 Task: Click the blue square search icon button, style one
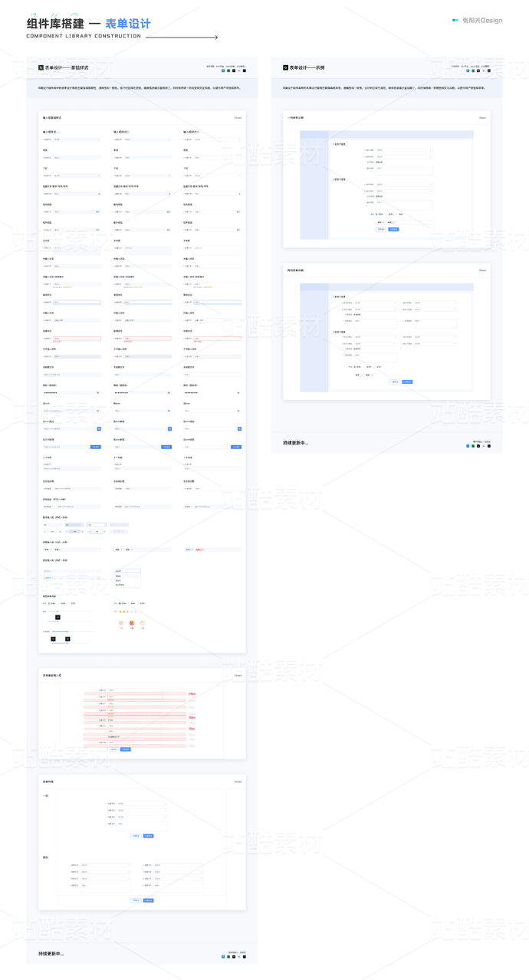pos(99,429)
